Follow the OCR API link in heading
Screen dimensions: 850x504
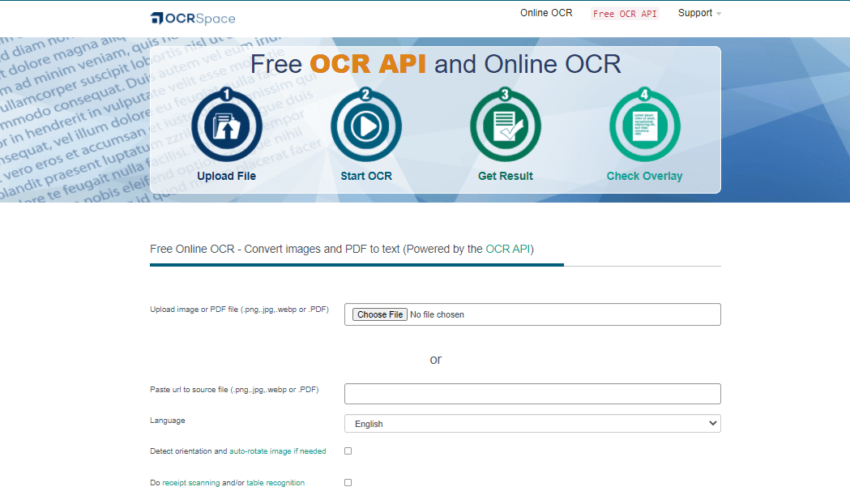click(x=508, y=249)
